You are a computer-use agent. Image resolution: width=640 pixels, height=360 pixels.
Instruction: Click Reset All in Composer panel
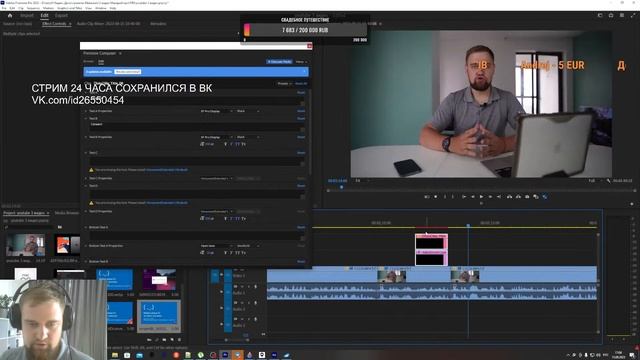pos(301,84)
